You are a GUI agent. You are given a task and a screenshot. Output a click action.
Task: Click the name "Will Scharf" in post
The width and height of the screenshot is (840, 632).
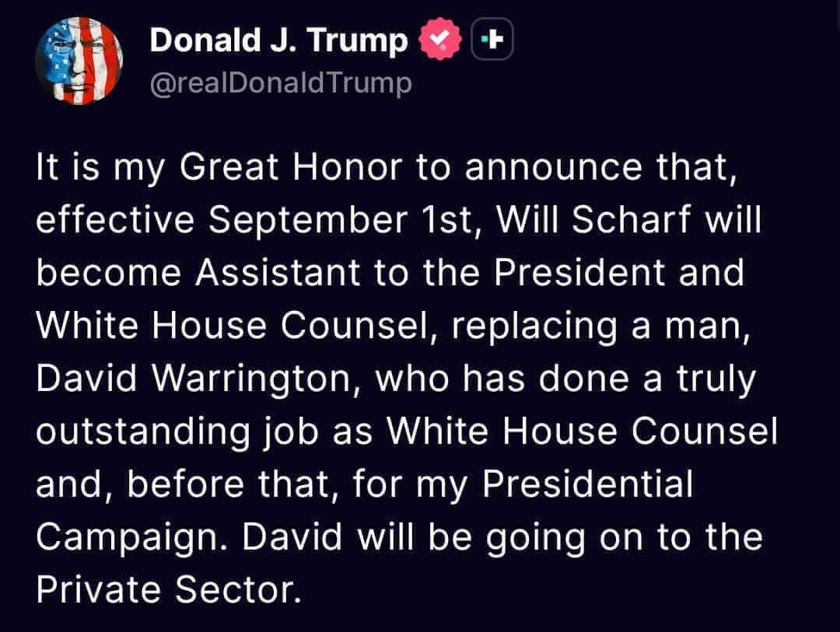click(593, 219)
